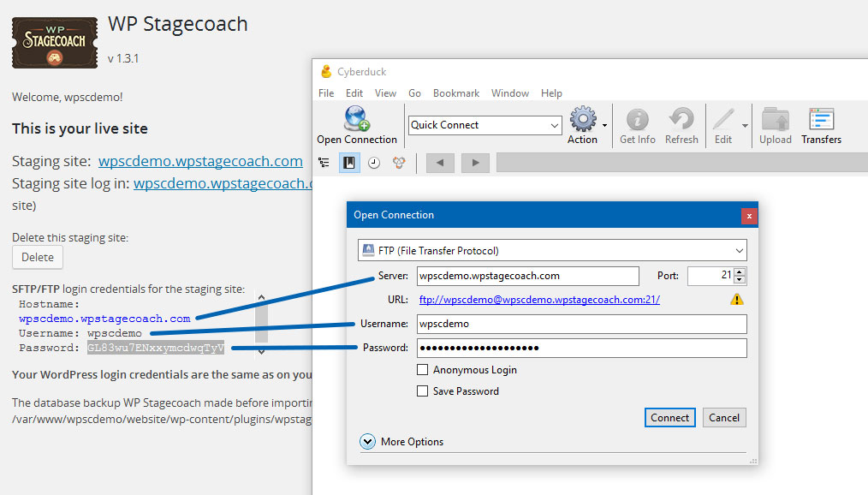Switch to the Bonjour view

[x=398, y=163]
